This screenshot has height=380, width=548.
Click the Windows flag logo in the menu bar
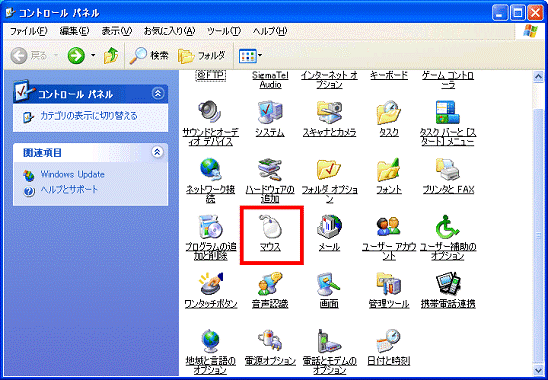(531, 31)
